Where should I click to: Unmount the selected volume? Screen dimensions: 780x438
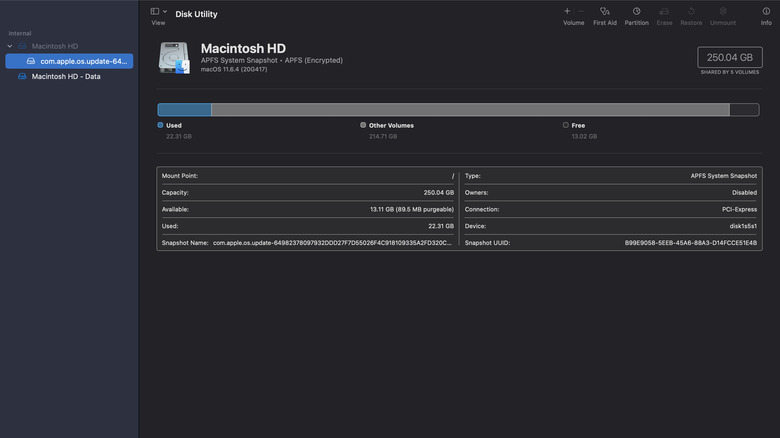(x=722, y=11)
